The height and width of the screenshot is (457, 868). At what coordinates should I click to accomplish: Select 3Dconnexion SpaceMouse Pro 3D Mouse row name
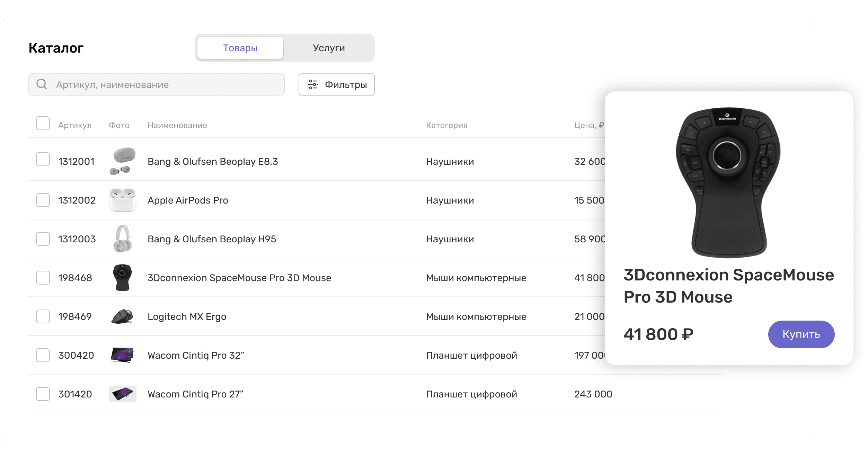pyautogui.click(x=239, y=278)
